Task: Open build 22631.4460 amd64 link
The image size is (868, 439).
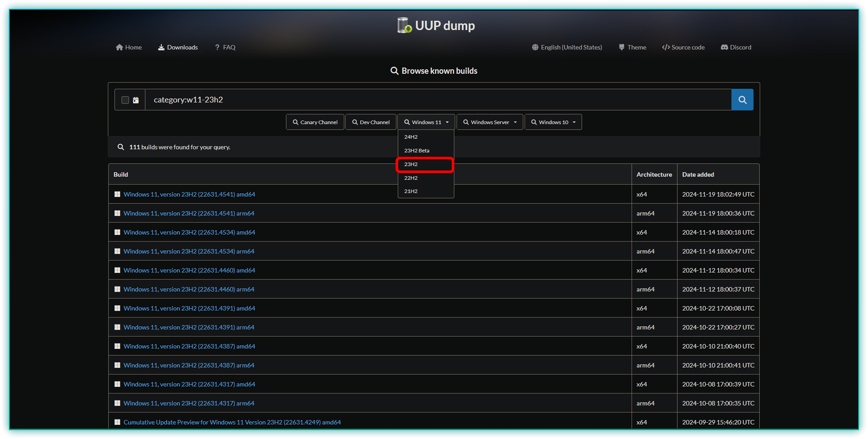Action: 189,270
